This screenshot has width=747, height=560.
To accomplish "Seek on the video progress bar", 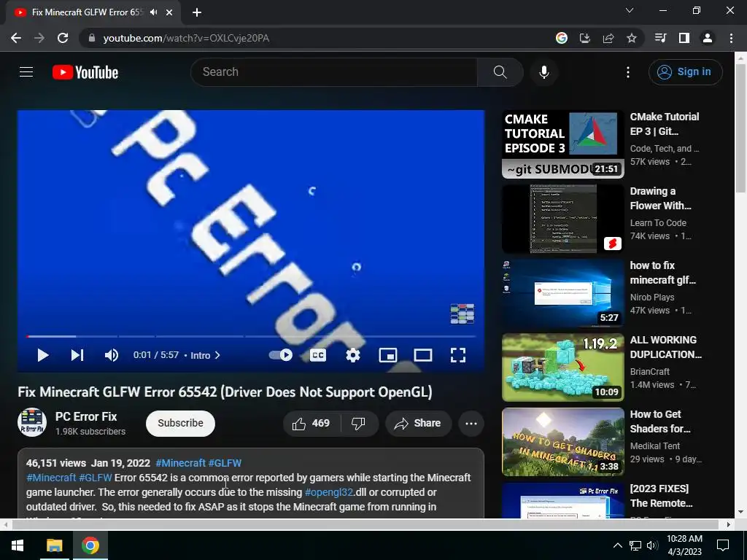I will point(251,336).
